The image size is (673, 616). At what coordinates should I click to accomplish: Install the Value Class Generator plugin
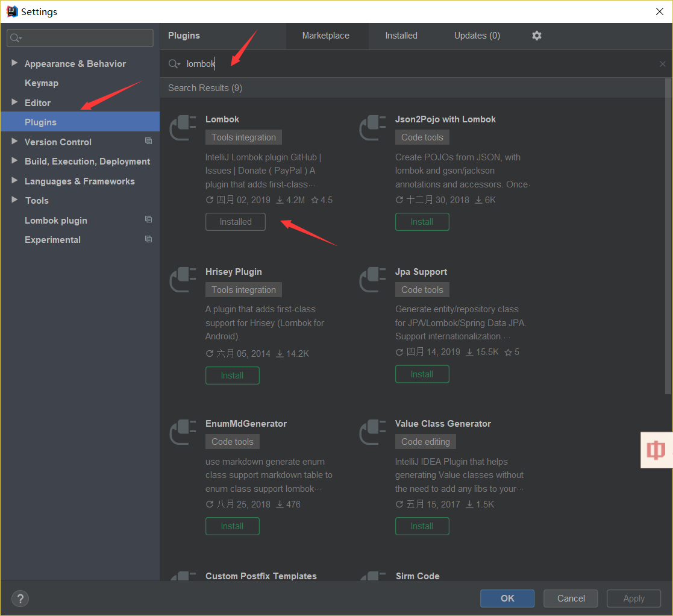[422, 526]
